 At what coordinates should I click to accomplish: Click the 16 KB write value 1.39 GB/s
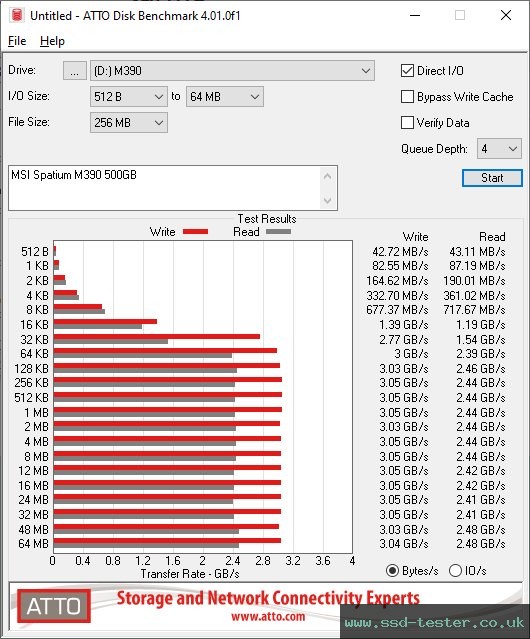(x=404, y=325)
